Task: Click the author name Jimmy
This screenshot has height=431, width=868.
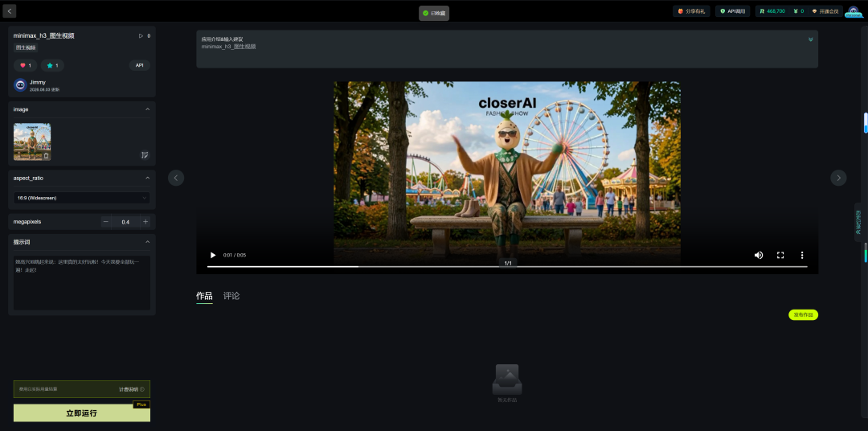Action: 38,82
